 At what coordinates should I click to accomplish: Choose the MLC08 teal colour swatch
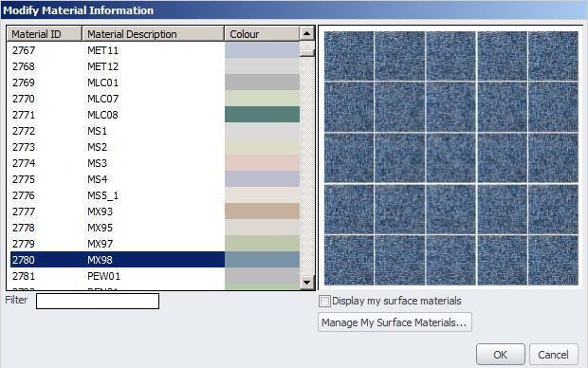(262, 115)
